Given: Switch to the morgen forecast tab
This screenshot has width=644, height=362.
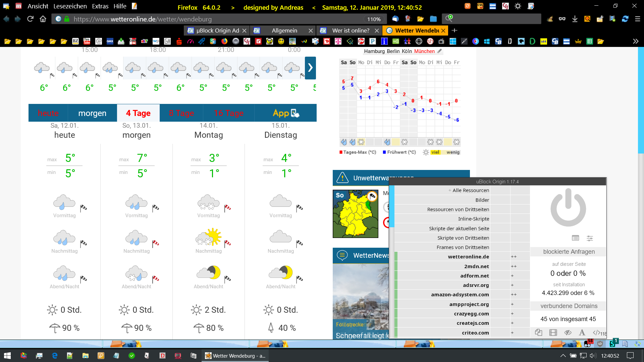Looking at the screenshot, I should (92, 113).
